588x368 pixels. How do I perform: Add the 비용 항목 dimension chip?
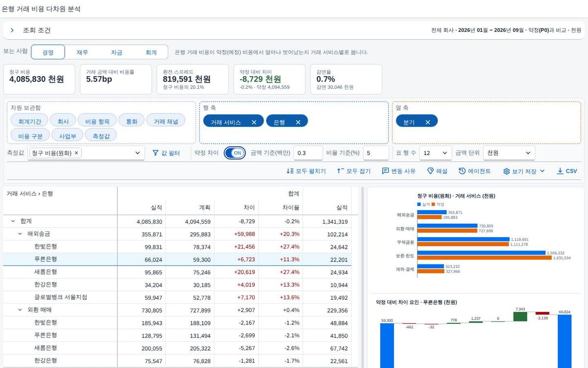pyautogui.click(x=97, y=120)
